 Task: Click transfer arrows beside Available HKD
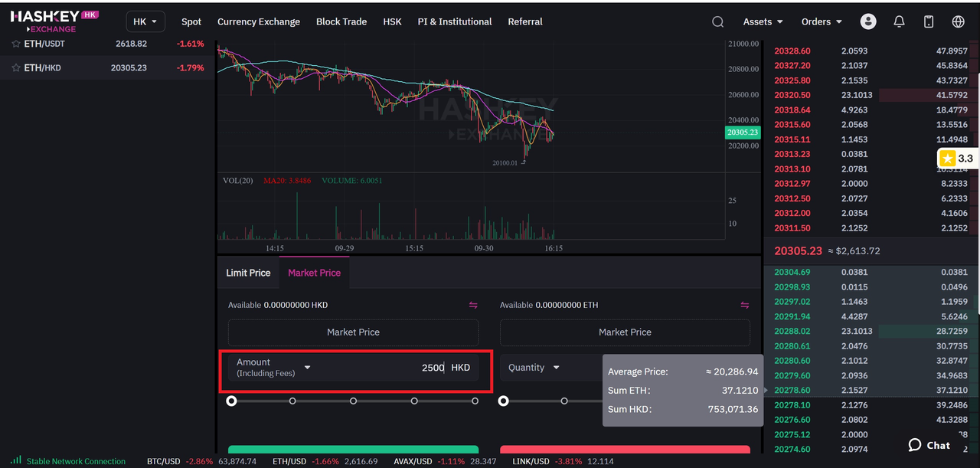(473, 305)
